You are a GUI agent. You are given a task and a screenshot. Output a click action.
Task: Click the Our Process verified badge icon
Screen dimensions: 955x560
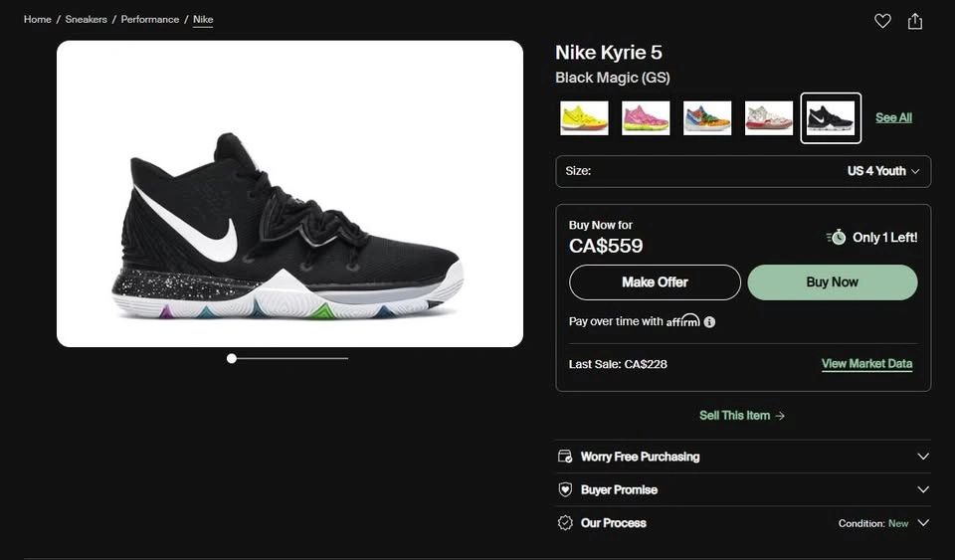[565, 523]
